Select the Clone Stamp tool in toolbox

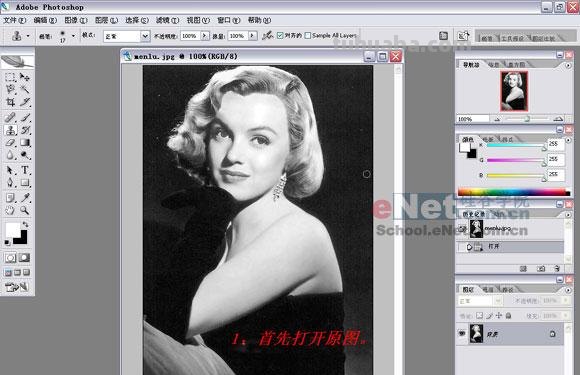point(10,130)
